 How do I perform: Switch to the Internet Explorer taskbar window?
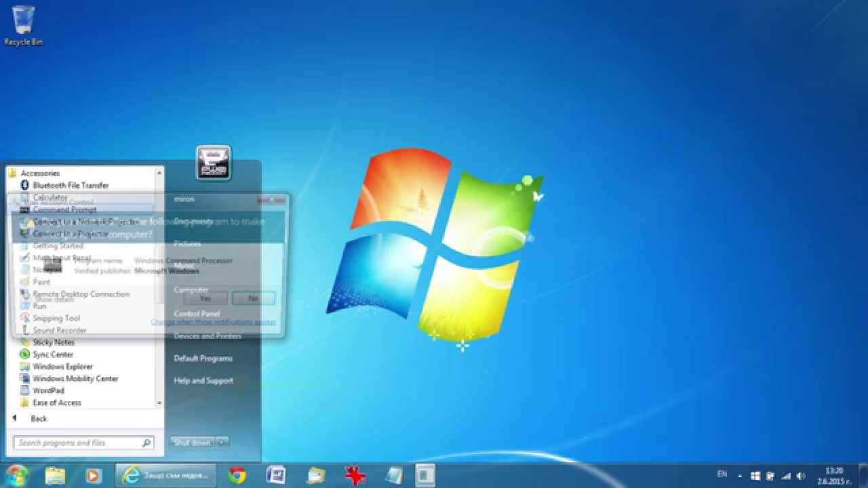[166, 475]
